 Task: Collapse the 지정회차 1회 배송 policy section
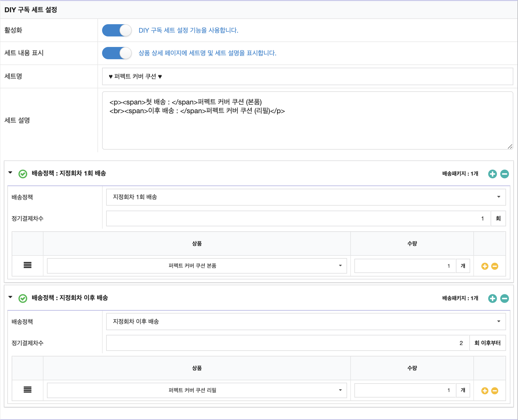point(10,173)
